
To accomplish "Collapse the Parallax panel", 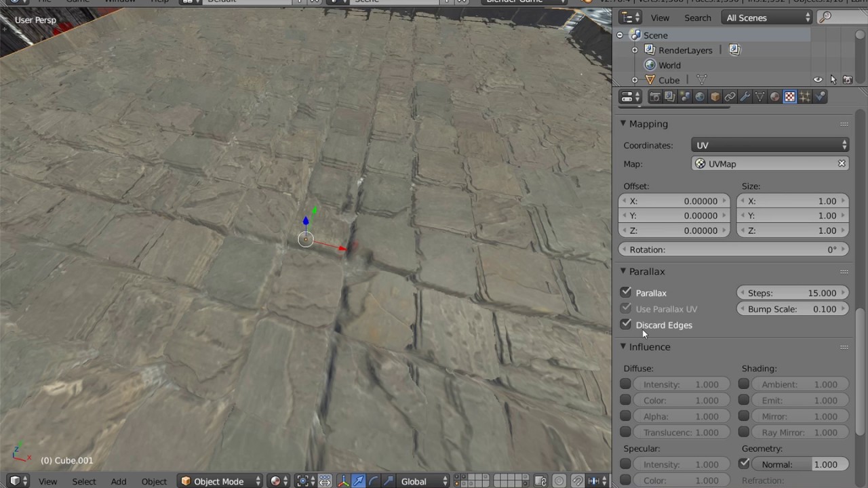I will (623, 271).
